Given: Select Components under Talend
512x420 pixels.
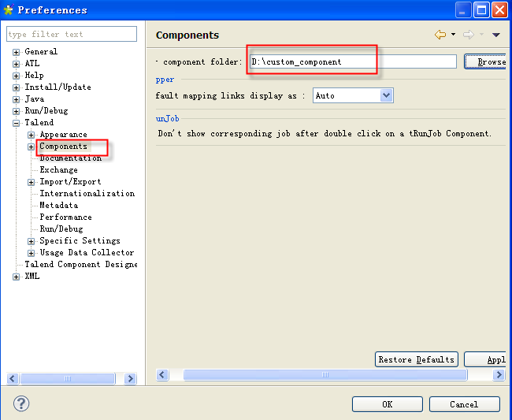Looking at the screenshot, I should point(63,146).
